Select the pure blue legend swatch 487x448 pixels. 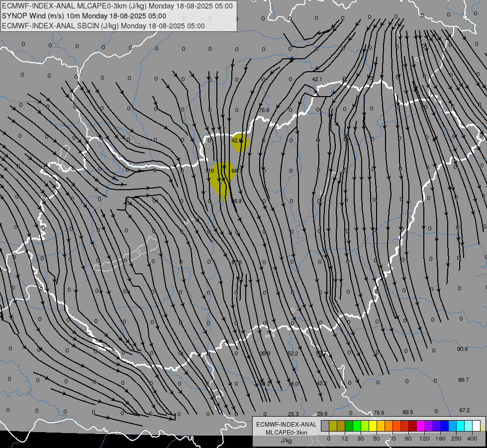[x=445, y=426]
